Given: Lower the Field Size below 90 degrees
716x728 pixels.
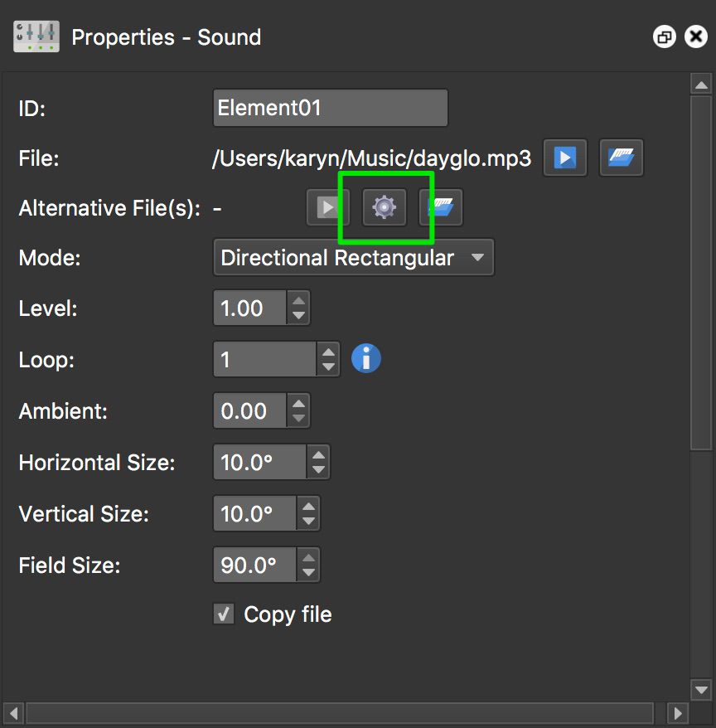Looking at the screenshot, I should 308,571.
